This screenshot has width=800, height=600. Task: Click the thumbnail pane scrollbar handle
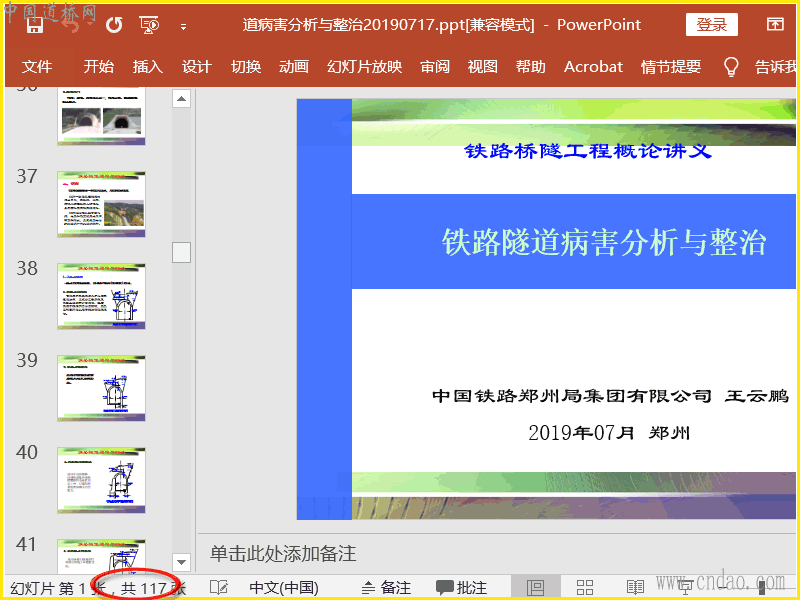tap(181, 253)
